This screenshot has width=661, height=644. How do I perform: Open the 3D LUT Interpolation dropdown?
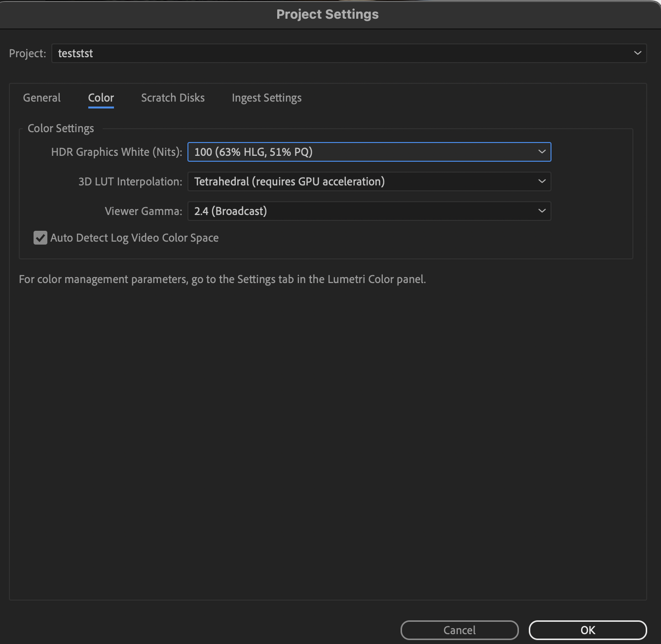369,181
